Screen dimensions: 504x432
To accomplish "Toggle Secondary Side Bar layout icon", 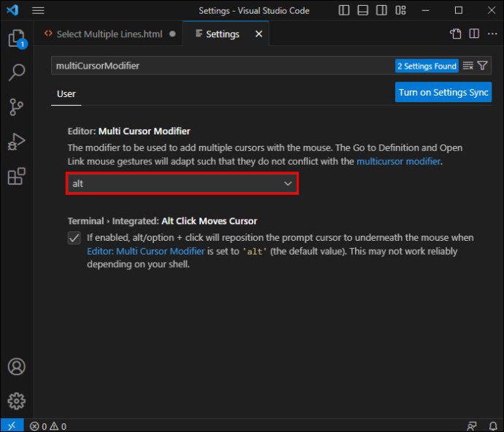I will [381, 10].
